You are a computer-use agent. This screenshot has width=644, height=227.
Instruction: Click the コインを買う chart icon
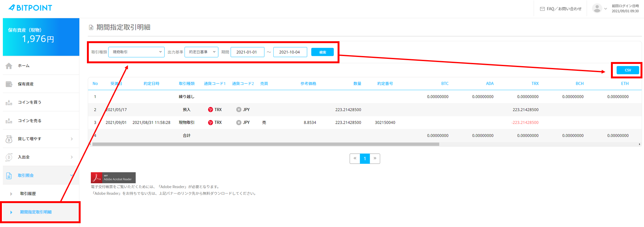tap(9, 102)
